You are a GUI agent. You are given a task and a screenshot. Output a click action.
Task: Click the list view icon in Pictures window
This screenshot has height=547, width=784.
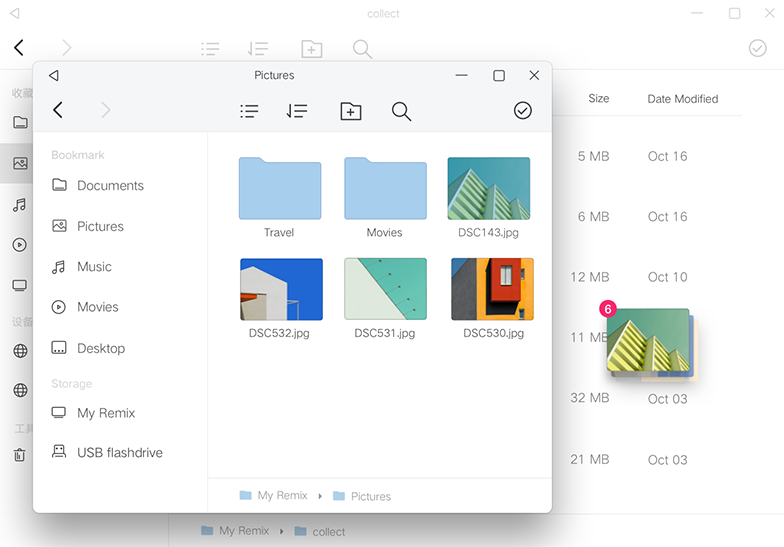point(249,111)
